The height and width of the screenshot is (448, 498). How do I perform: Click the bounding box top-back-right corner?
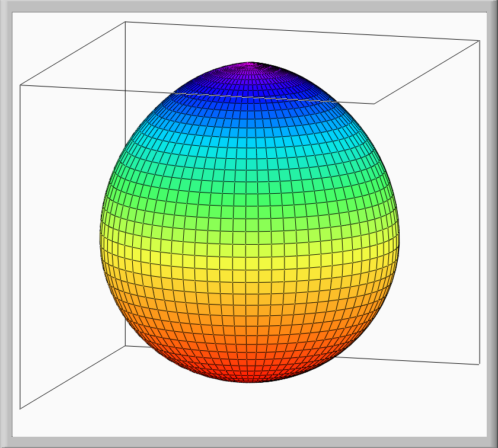(x=478, y=41)
